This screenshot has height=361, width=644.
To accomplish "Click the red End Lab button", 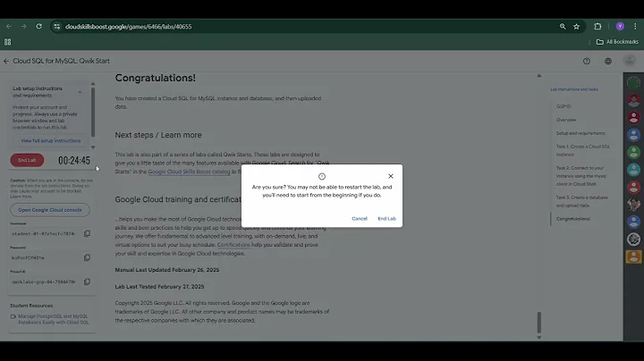I will (x=27, y=161).
